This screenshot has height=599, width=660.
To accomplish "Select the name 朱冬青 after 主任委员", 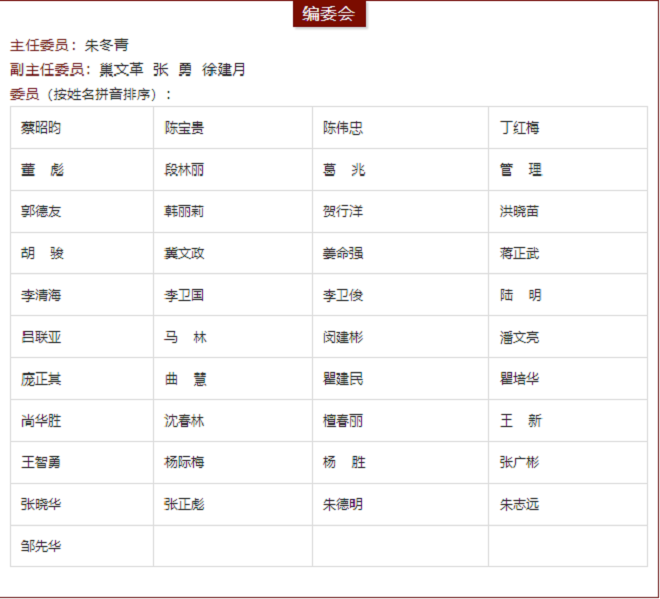I will [106, 45].
